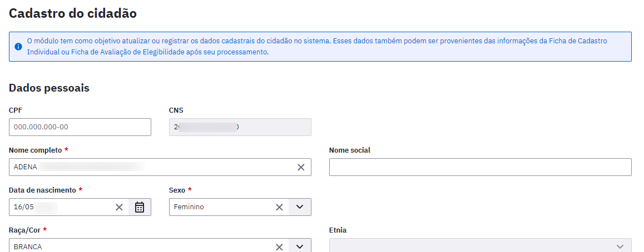This screenshot has height=252, width=644.
Task: Clear the selected Sexo value
Action: [279, 208]
